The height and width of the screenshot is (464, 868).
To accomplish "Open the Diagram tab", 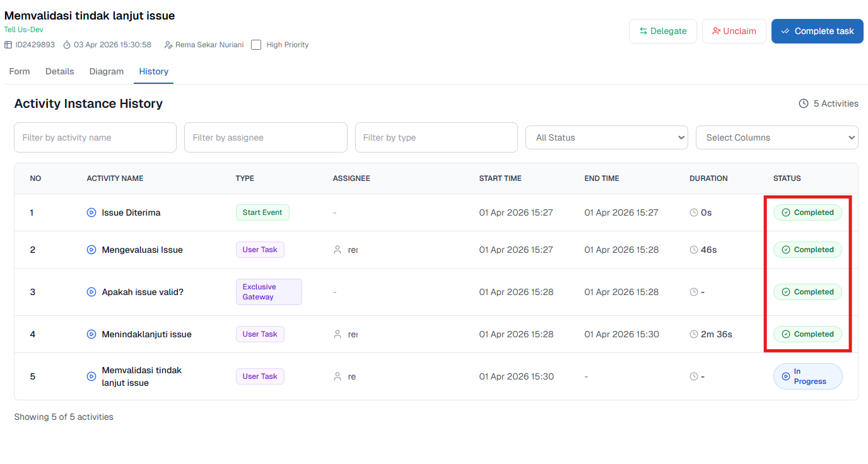I will pos(107,71).
